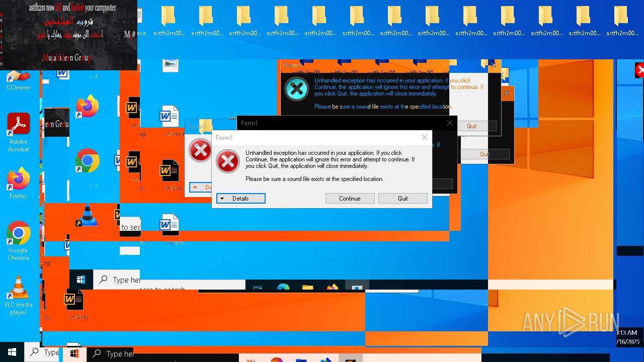
Task: Open the Adobe Acrobat desktop shortcut
Action: tap(18, 133)
